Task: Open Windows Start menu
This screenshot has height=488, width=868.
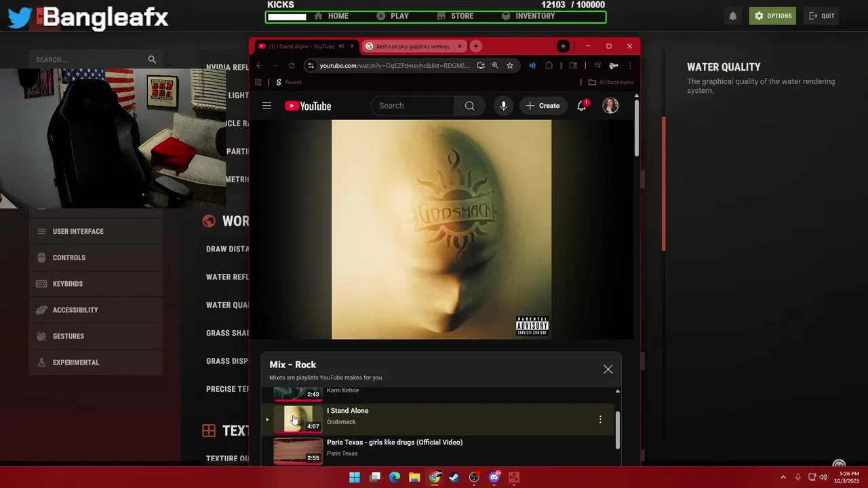Action: click(x=355, y=477)
